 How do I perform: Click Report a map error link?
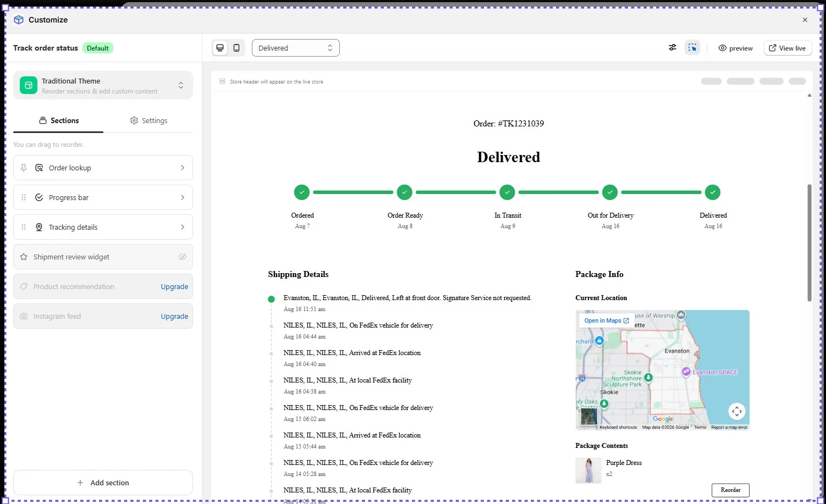click(x=729, y=427)
